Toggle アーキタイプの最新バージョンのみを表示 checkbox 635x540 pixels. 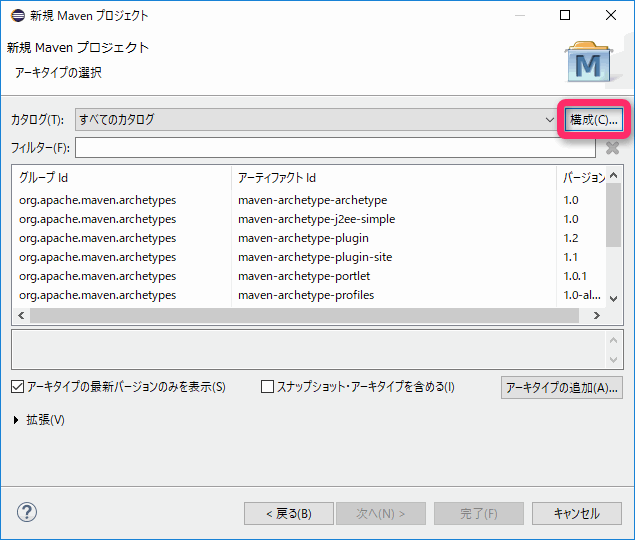[x=18, y=387]
